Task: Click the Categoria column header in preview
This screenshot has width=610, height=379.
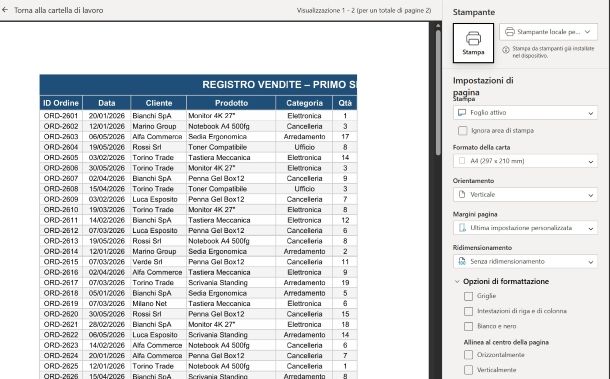Action: coord(304,103)
